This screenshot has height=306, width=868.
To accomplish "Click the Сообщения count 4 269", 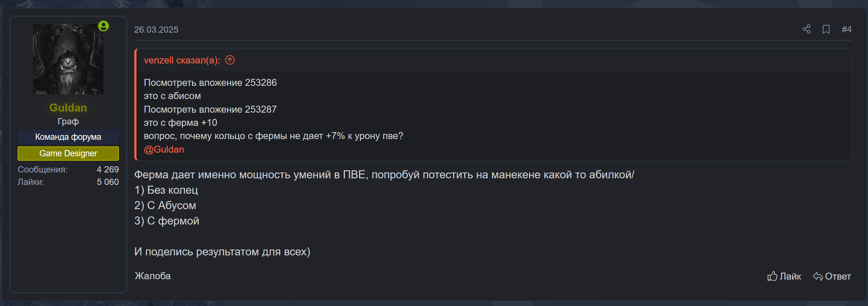I will [108, 170].
